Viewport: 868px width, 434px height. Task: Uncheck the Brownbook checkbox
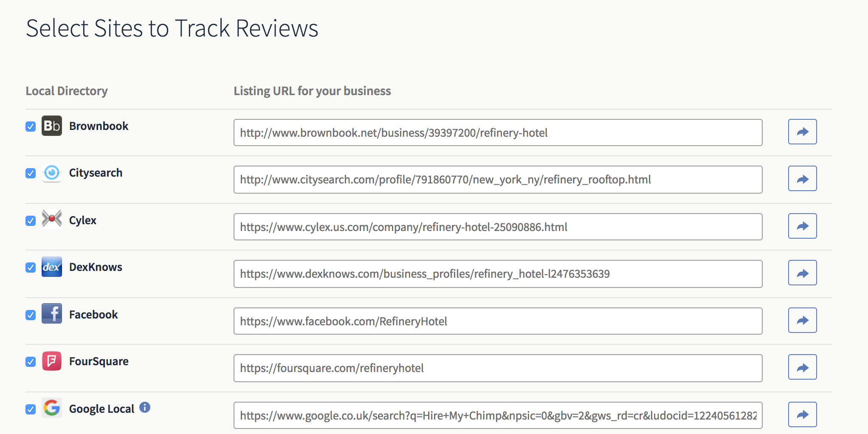click(x=31, y=127)
